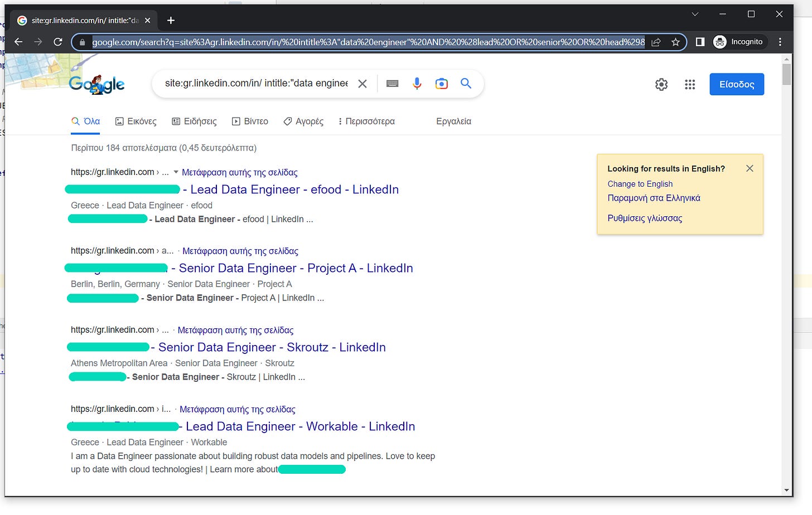Switch to the Βίντεο tab

(250, 122)
